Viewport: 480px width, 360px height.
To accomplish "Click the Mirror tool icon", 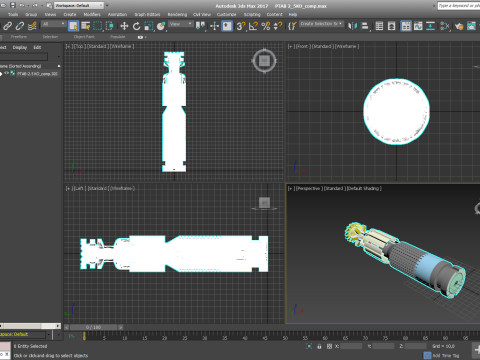I will pos(352,26).
